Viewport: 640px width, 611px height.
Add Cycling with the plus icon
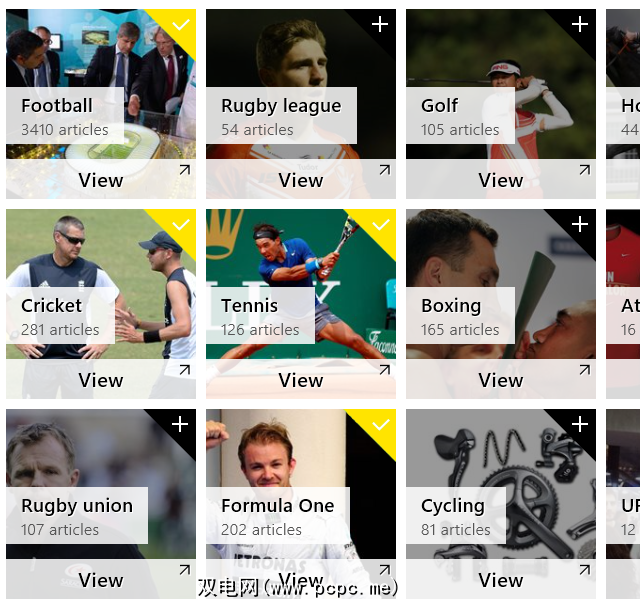580,424
